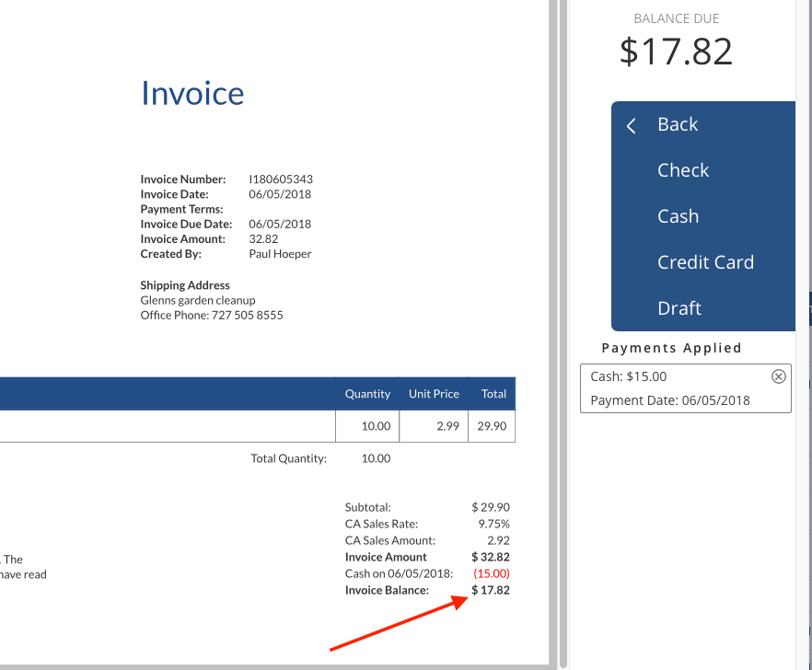This screenshot has height=670, width=812.
Task: Click the Quantity column header
Action: pos(367,394)
